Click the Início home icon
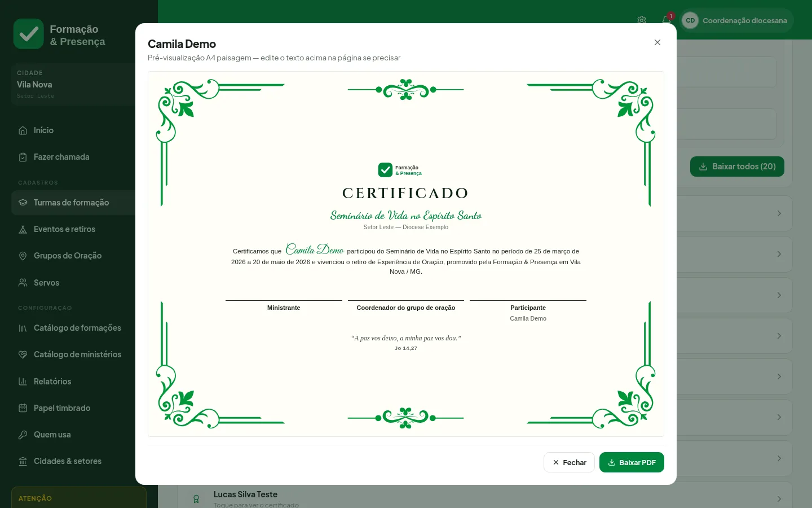 click(x=23, y=130)
